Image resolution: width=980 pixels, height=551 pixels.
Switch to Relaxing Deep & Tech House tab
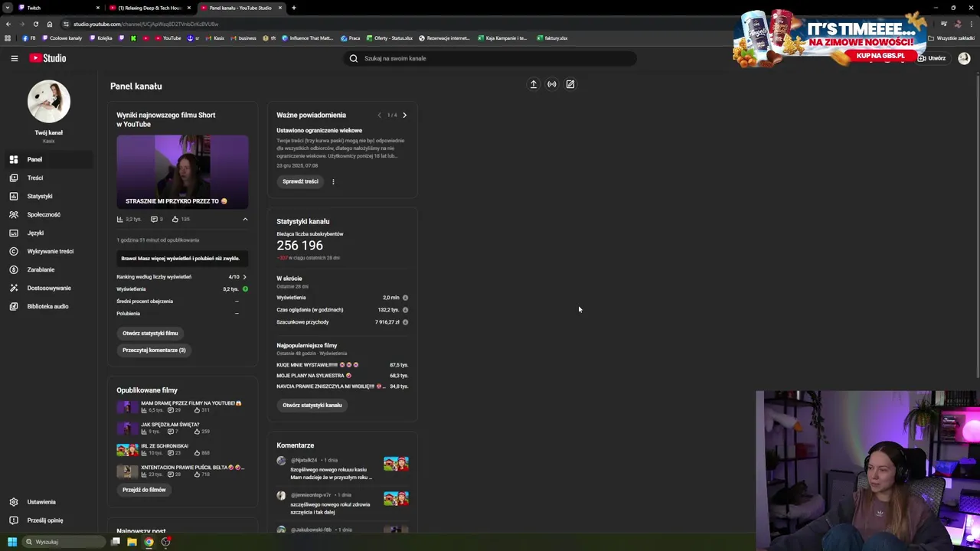[150, 8]
